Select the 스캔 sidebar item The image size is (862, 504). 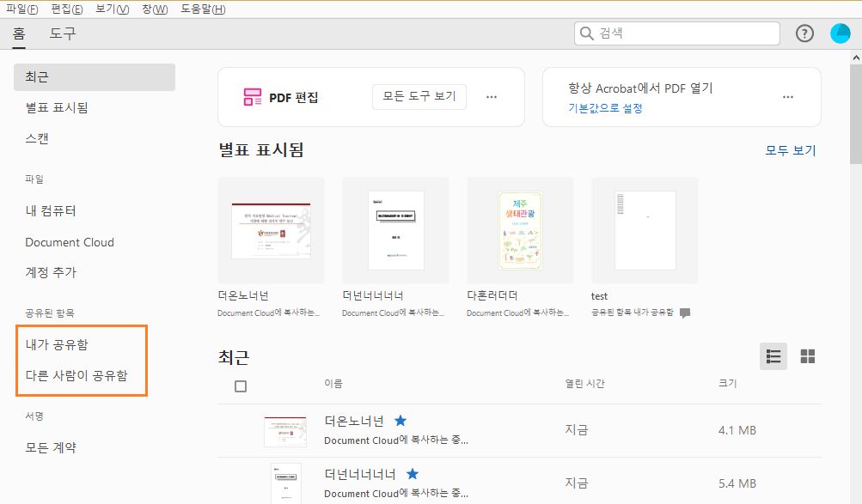[39, 137]
